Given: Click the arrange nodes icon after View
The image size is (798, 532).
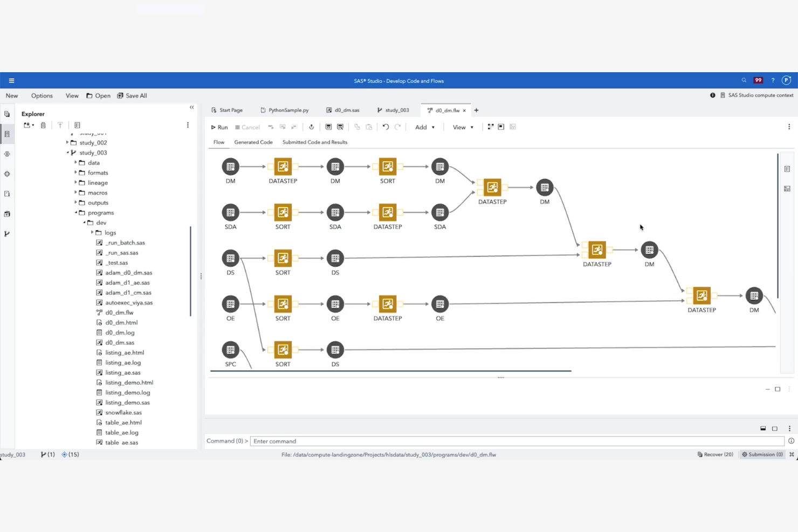Looking at the screenshot, I should 491,127.
